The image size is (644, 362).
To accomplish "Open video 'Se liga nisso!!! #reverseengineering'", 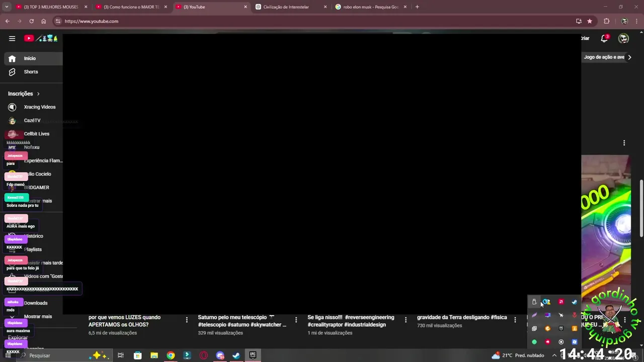I will tap(351, 321).
